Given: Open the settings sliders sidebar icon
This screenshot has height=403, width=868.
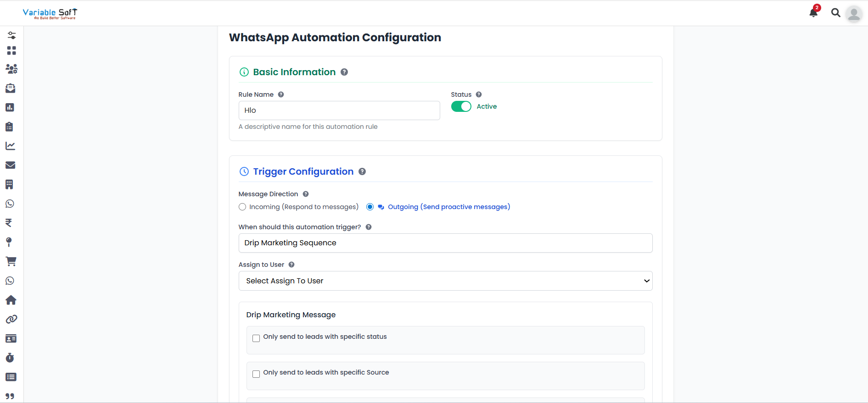Looking at the screenshot, I should pyautogui.click(x=11, y=35).
